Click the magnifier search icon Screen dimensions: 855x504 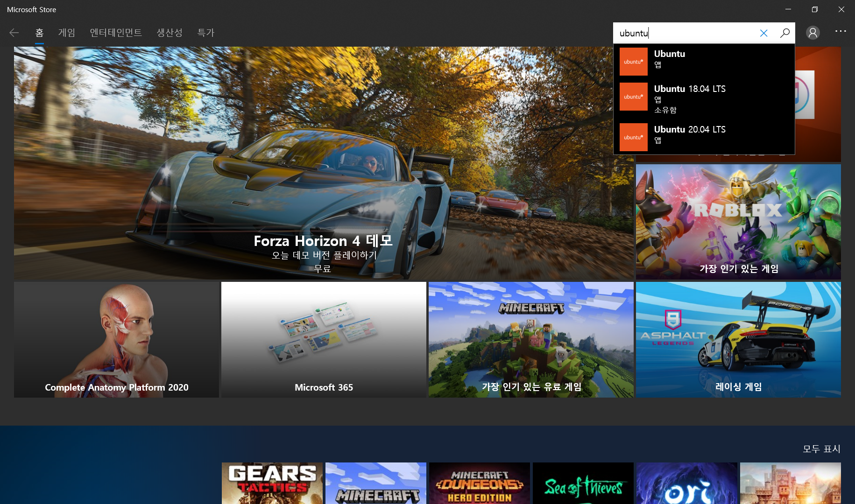pyautogui.click(x=785, y=33)
